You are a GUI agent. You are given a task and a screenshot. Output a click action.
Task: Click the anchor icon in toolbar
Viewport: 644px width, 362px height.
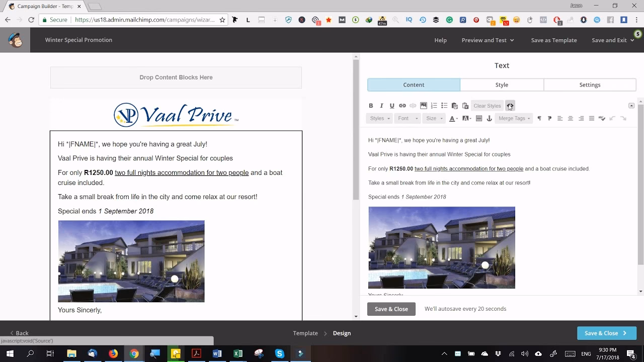489,119
